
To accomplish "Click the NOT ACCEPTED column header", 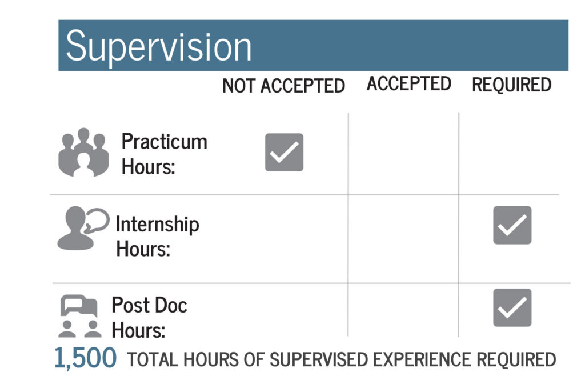I will [283, 86].
